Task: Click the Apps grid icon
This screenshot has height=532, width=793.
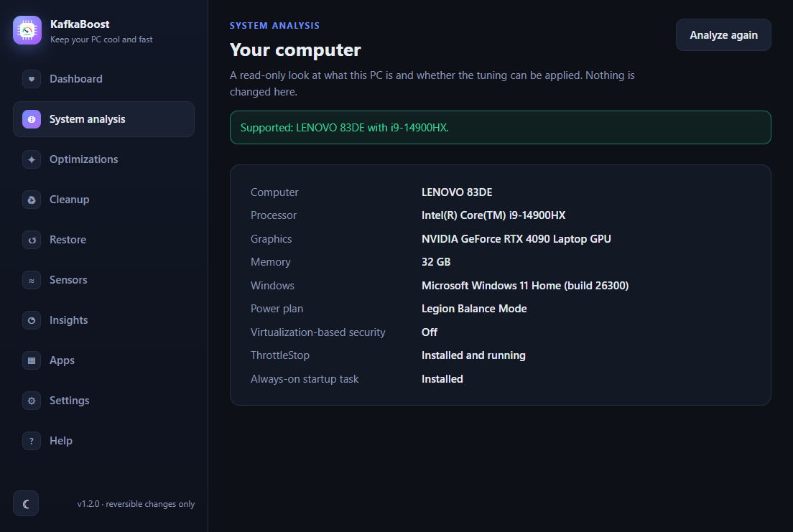Action: pos(32,360)
